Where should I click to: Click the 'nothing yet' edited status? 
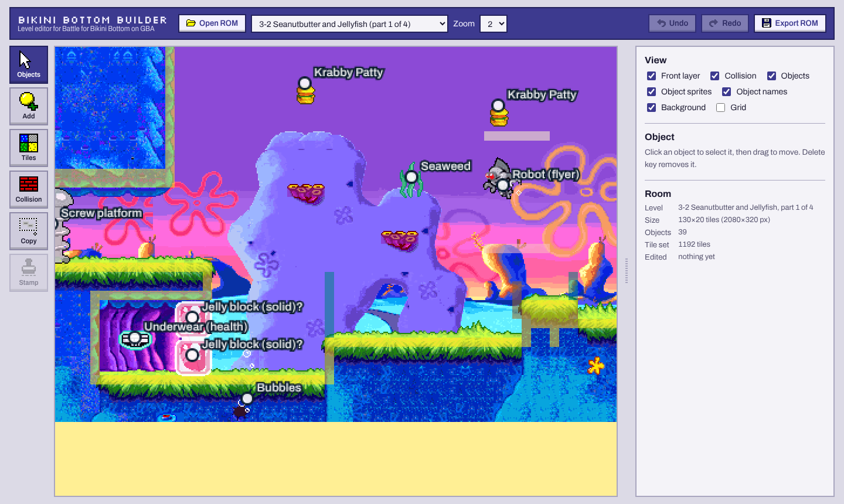tap(696, 257)
